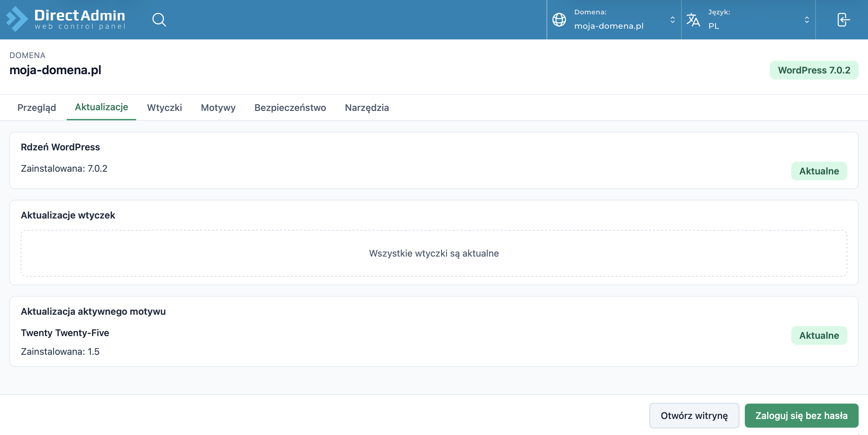Open the PL language dropdown
The image size is (868, 435).
tap(748, 20)
